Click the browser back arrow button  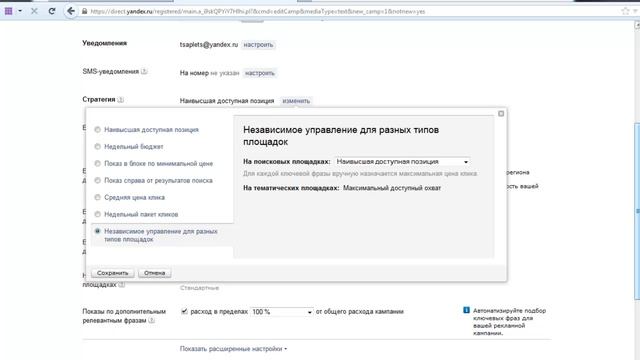(x=71, y=11)
